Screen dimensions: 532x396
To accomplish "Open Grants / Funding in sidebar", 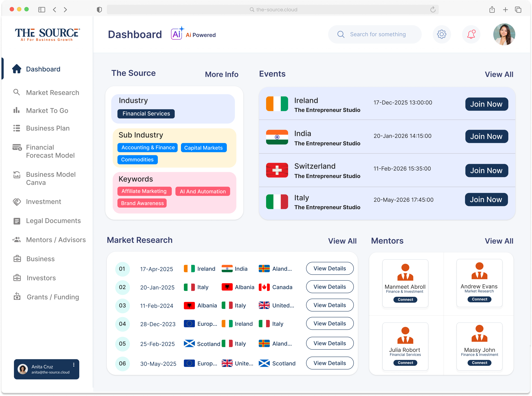I will 53,297.
